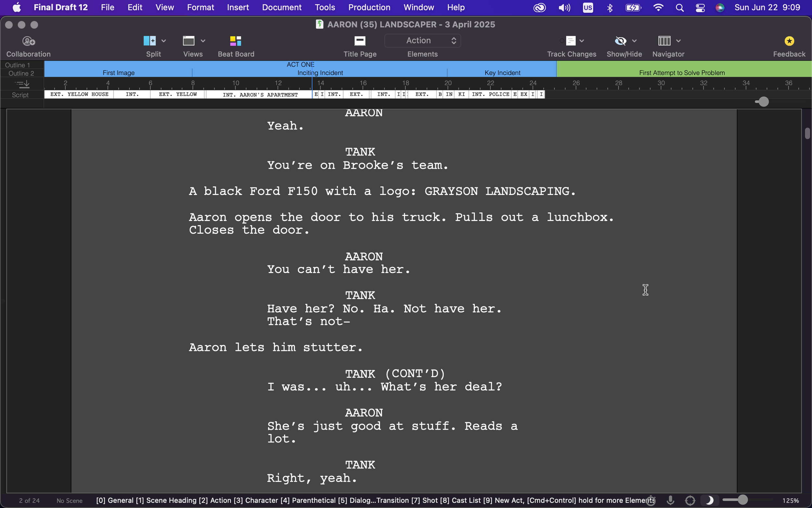Expand the Views dropdown arrow
This screenshot has height=508, width=812.
pyautogui.click(x=203, y=41)
